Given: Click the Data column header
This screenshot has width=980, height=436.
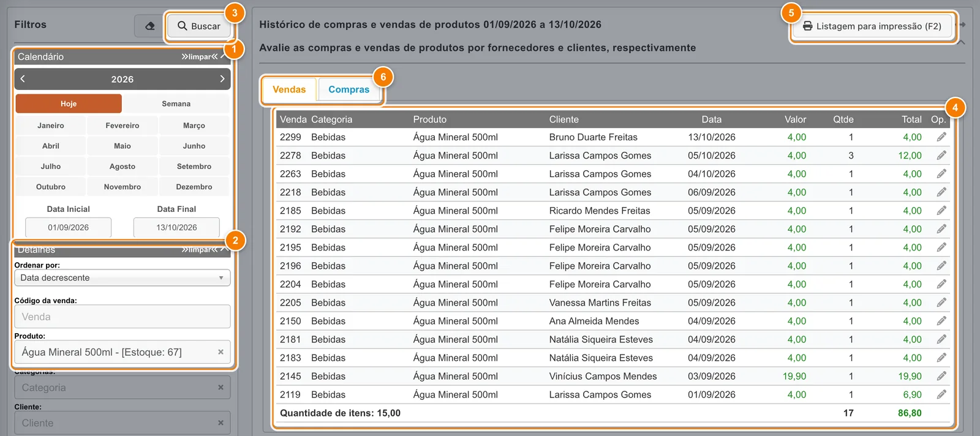Looking at the screenshot, I should coord(712,119).
